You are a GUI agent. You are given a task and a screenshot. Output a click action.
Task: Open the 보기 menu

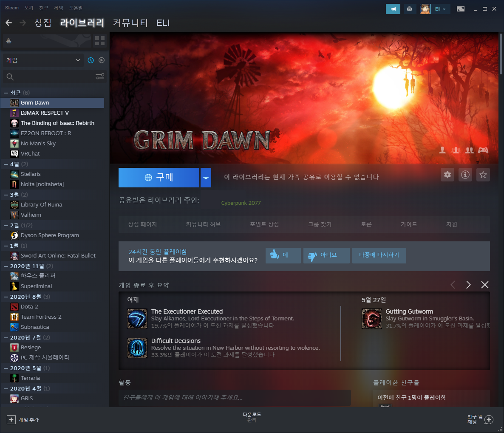29,8
